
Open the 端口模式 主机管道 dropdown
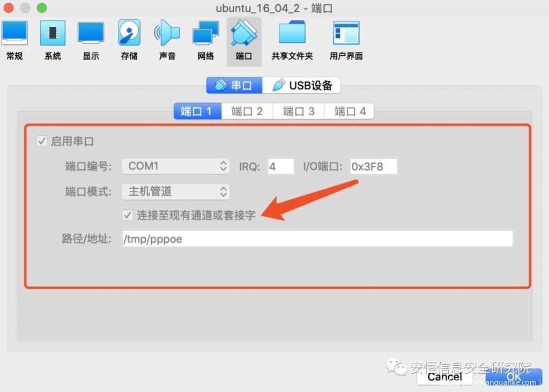coord(176,191)
